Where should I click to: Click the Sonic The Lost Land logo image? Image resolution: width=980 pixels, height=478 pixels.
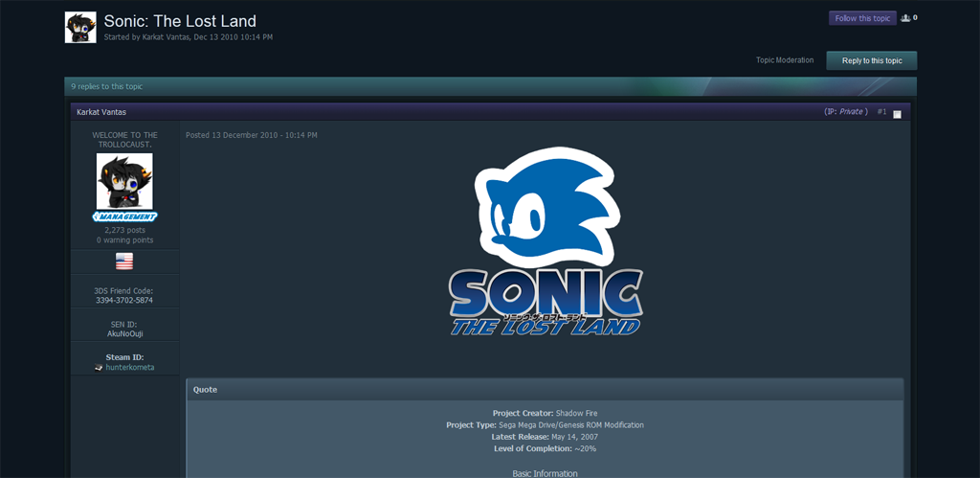tap(545, 242)
